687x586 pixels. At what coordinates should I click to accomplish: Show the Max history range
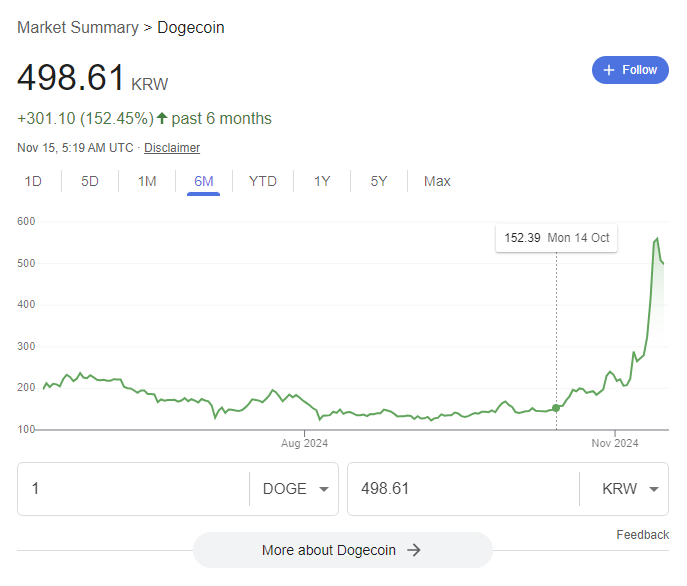pyautogui.click(x=437, y=181)
